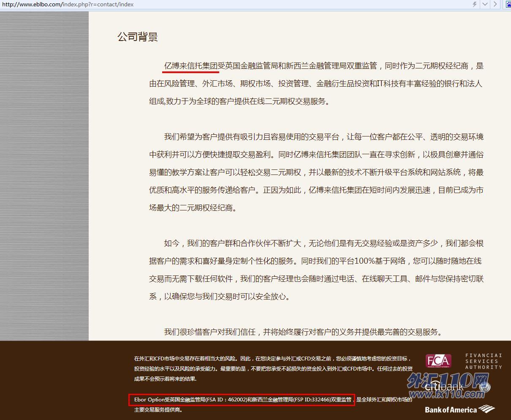511x420 pixels.
Task: Open the address bar dropdown chevron
Action: click(485, 5)
